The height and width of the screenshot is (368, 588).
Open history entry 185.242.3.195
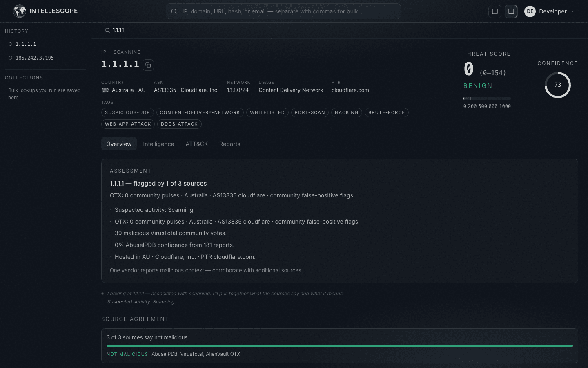45,58
